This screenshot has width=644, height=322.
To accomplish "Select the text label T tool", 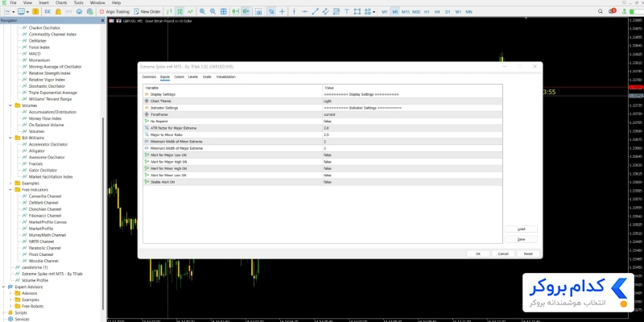I will 347,11.
